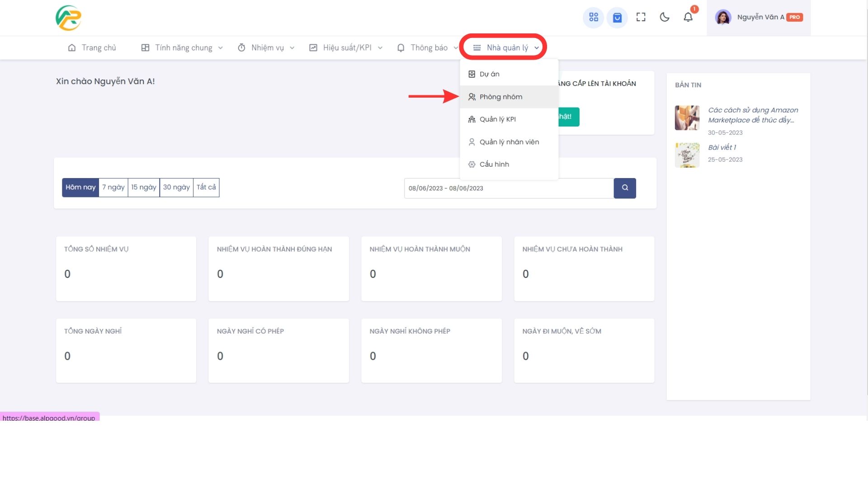Click Nguyễn Văn A avatar picture
The width and height of the screenshot is (868, 488).
(x=723, y=17)
